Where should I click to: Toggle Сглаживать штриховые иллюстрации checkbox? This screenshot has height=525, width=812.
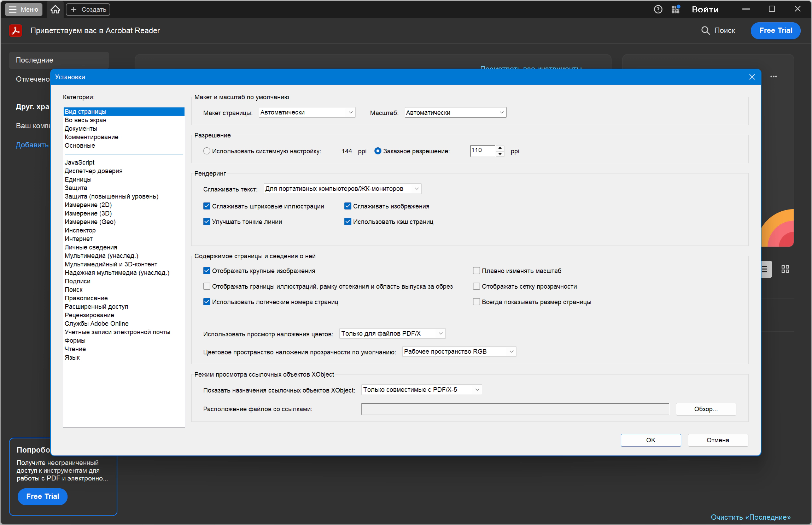coord(207,206)
